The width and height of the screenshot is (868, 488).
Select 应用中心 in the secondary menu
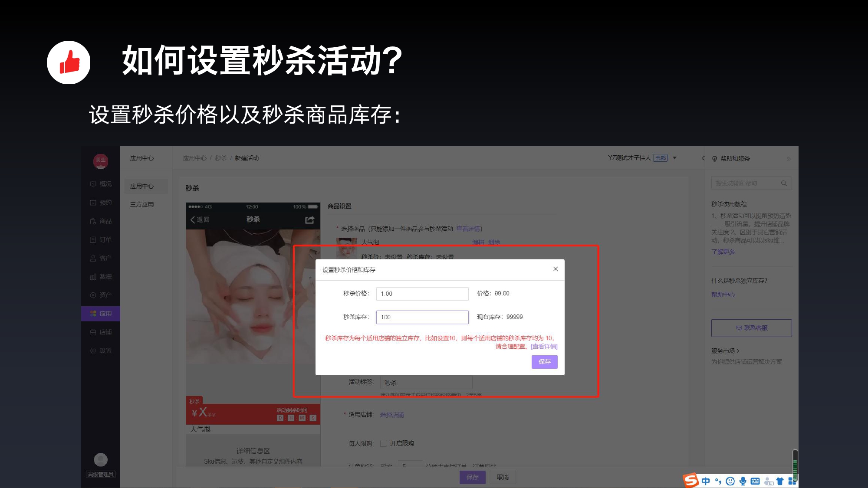[146, 186]
